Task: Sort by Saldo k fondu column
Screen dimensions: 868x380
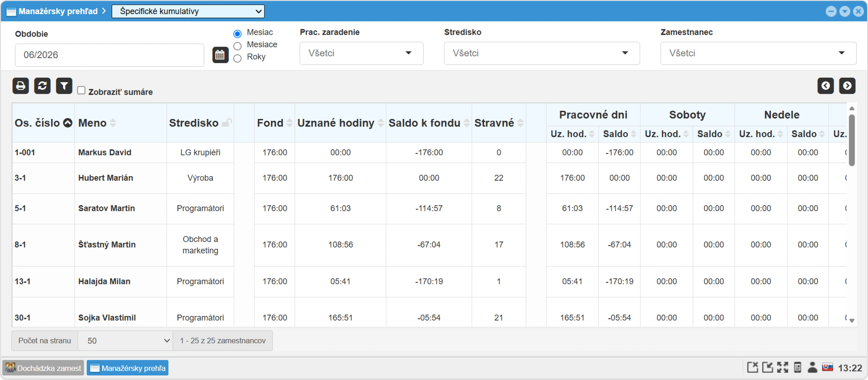Action: tap(467, 123)
